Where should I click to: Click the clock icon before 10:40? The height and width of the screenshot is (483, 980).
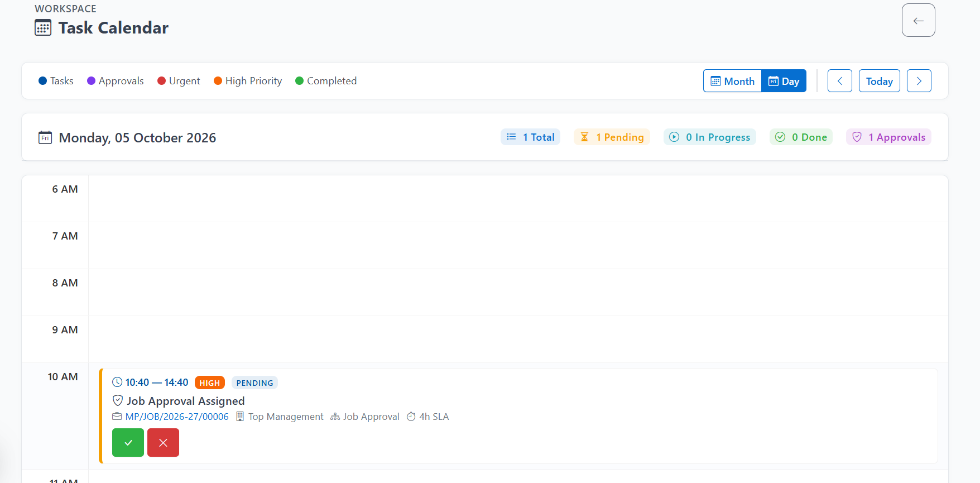point(117,382)
